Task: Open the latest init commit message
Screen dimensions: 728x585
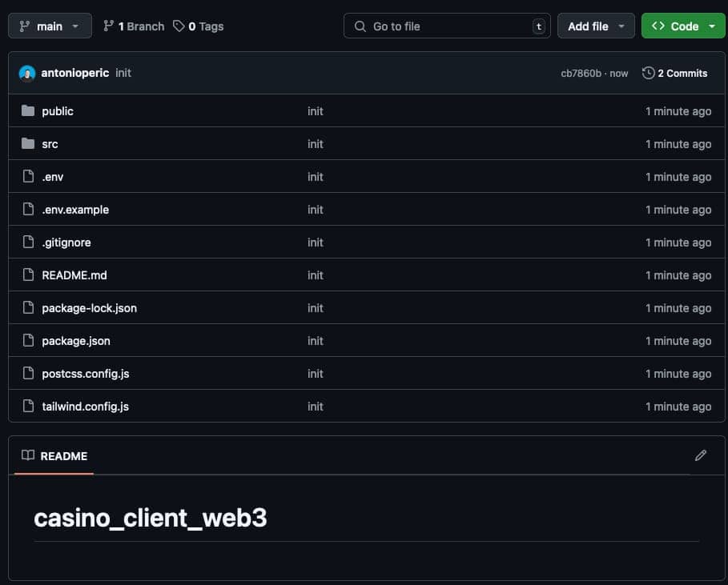Action: pyautogui.click(x=123, y=73)
